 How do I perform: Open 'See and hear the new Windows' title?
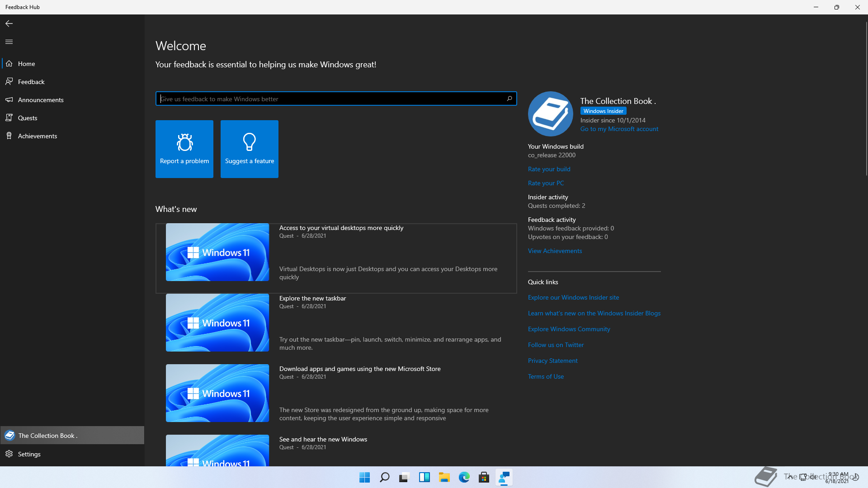click(x=323, y=439)
